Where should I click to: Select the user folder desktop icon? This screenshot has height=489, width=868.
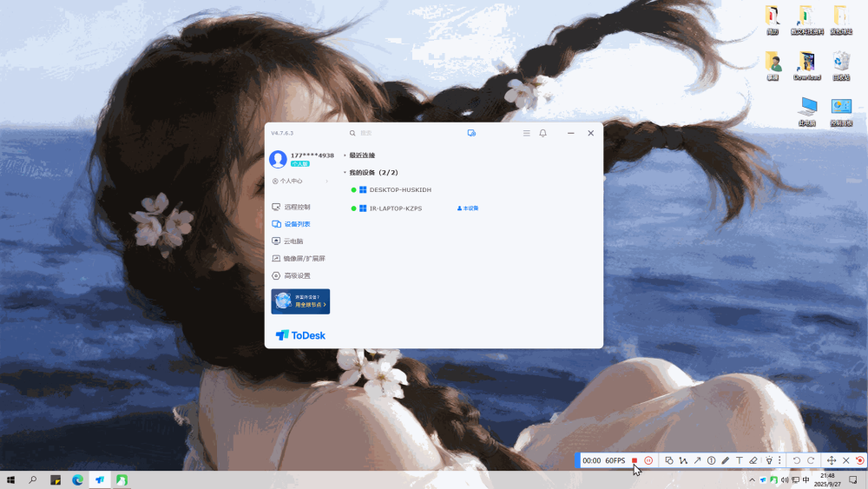(773, 67)
